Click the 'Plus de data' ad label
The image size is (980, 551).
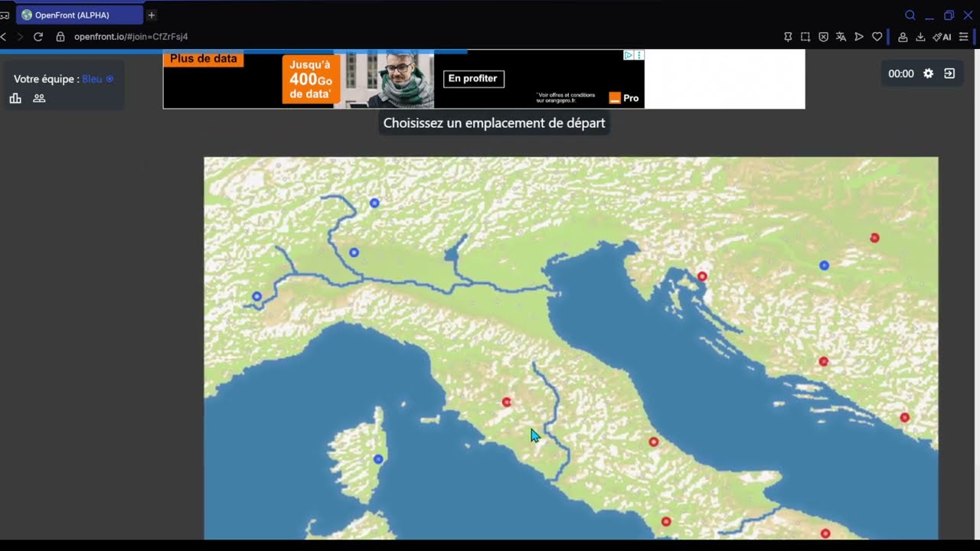click(204, 58)
